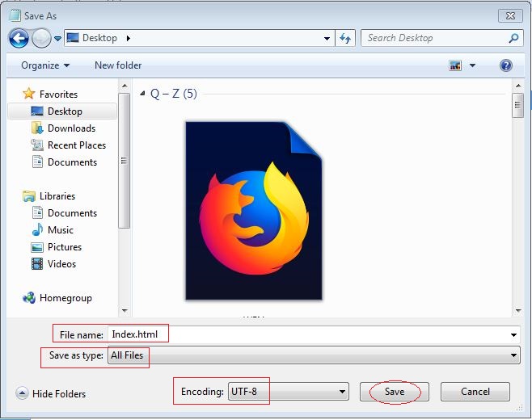The width and height of the screenshot is (532, 420).
Task: Select Libraries in the navigation pane
Action: (57, 196)
